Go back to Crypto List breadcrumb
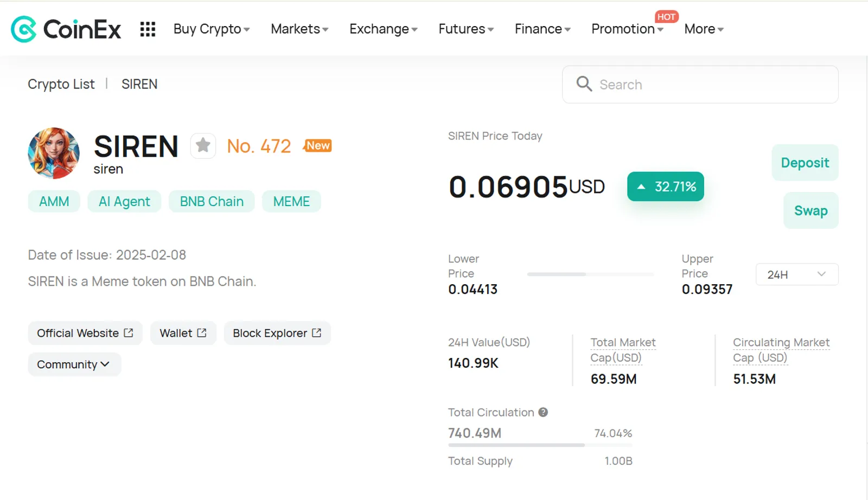Image resolution: width=868 pixels, height=500 pixels. pyautogui.click(x=61, y=84)
